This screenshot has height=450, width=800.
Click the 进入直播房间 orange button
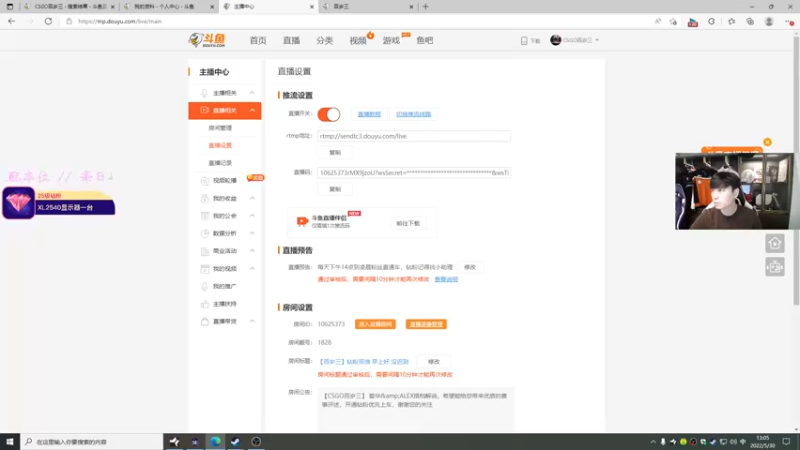tap(375, 324)
